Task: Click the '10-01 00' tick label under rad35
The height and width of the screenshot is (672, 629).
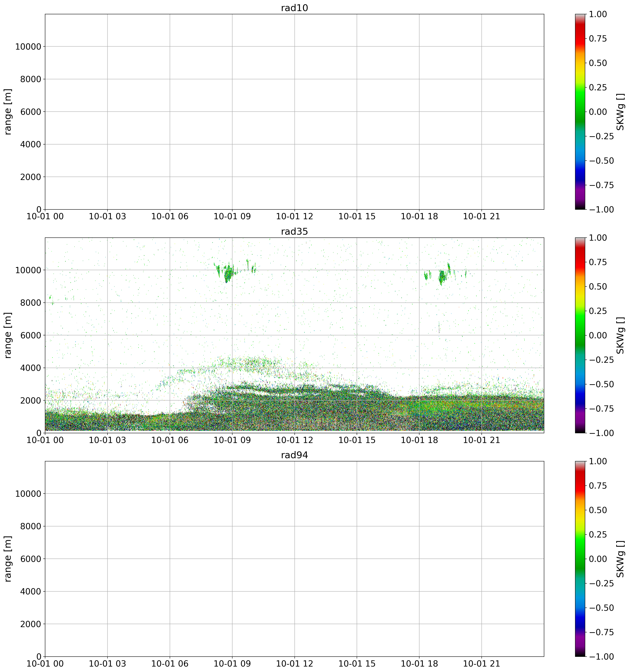Action: 45,440
